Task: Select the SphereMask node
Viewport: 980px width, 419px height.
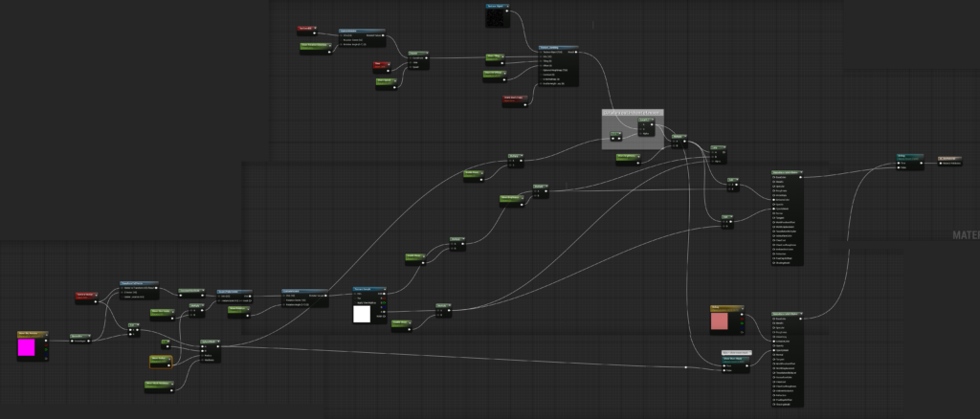Action: coord(210,351)
